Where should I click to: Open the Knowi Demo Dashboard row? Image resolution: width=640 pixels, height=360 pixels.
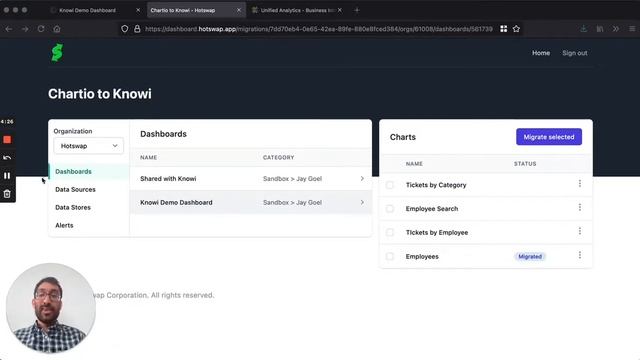tap(251, 202)
